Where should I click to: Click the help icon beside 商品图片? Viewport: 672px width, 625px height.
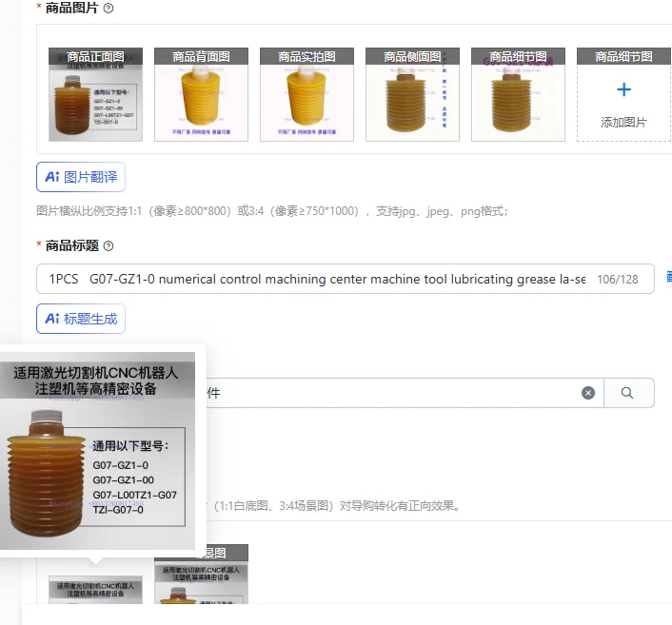(x=109, y=9)
